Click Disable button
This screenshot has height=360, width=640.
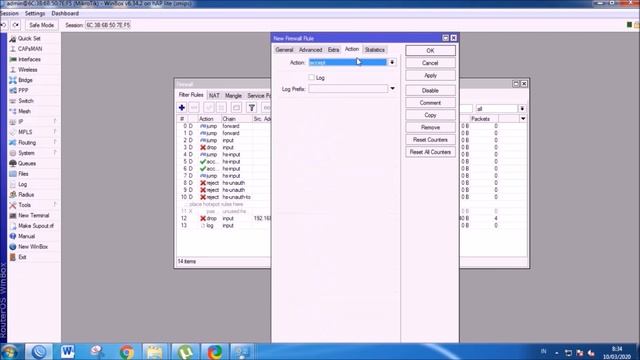tap(430, 91)
